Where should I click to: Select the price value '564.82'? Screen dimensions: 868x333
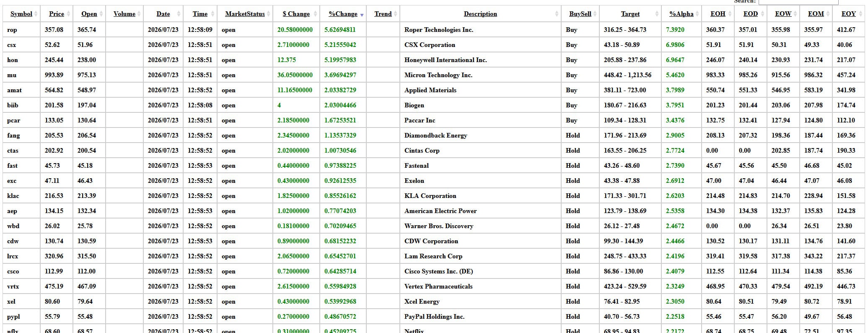(54, 90)
